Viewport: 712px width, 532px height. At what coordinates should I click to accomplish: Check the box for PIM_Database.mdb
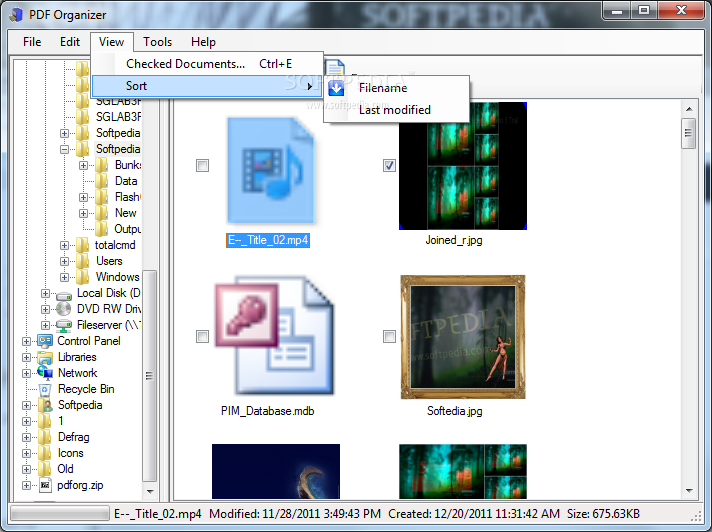[x=203, y=336]
